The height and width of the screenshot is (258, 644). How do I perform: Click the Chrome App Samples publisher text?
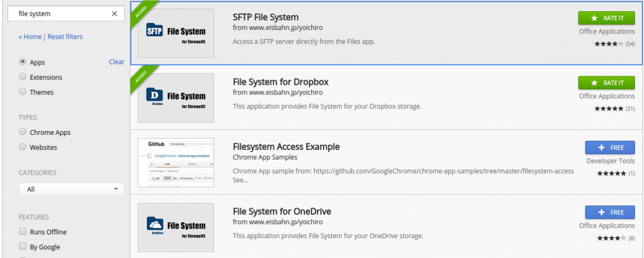tap(265, 157)
